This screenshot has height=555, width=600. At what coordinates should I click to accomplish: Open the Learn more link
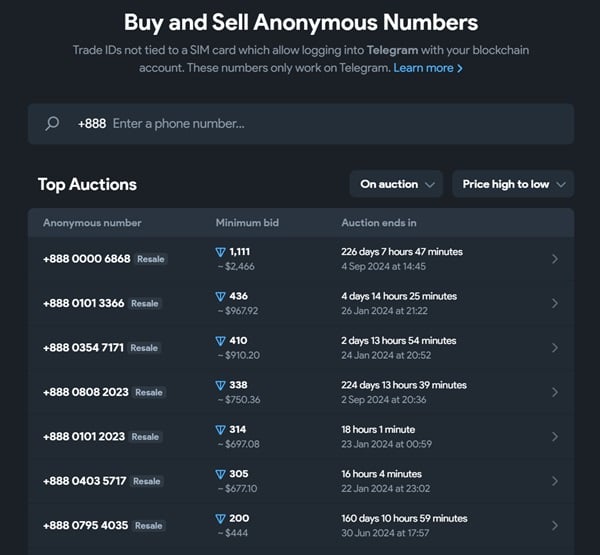[428, 68]
